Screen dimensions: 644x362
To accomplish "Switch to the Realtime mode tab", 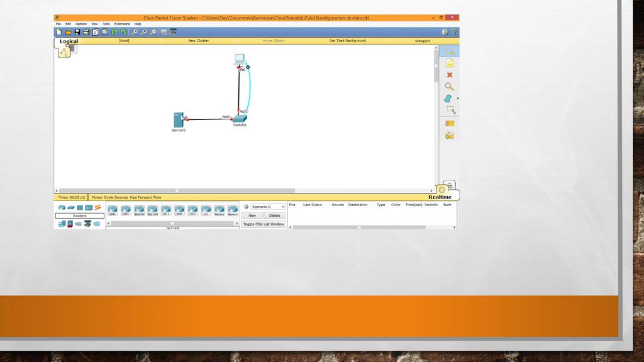I will (x=440, y=197).
